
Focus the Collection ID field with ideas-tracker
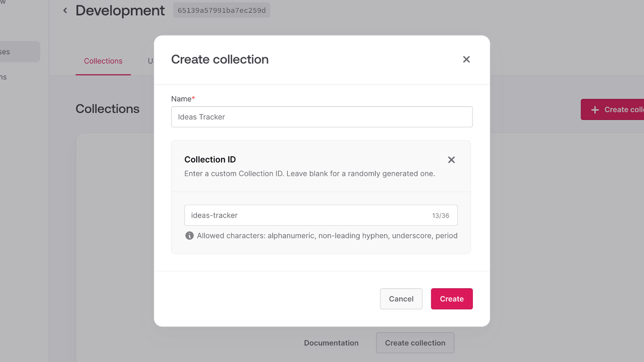307,215
